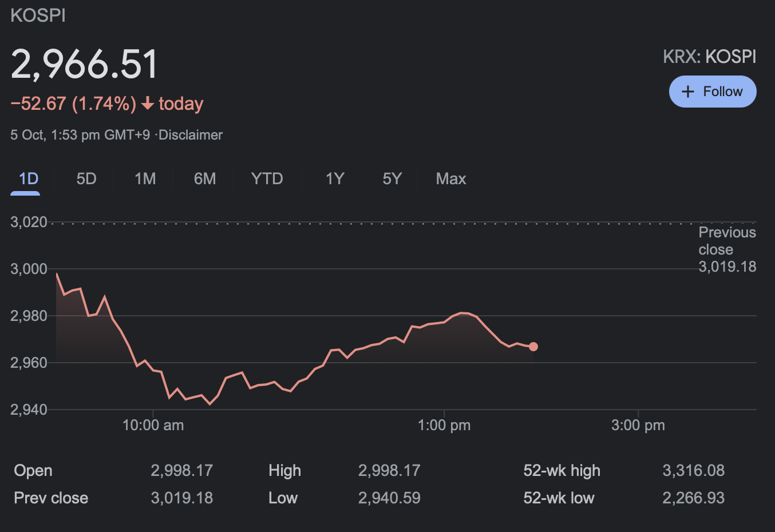Viewport: 775px width, 532px height.
Task: Click the Prev close value 3,019.18 in table
Action: [182, 498]
